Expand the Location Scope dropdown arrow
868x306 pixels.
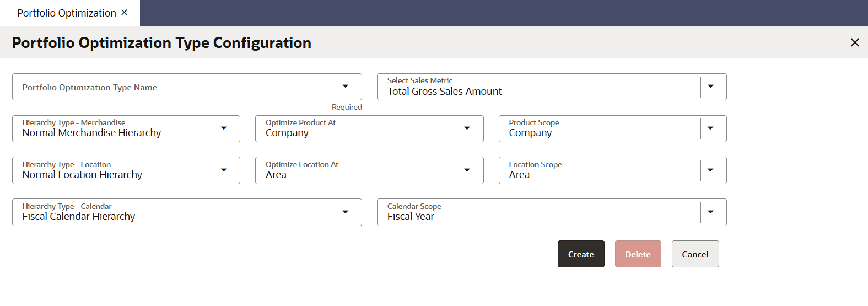pos(710,170)
